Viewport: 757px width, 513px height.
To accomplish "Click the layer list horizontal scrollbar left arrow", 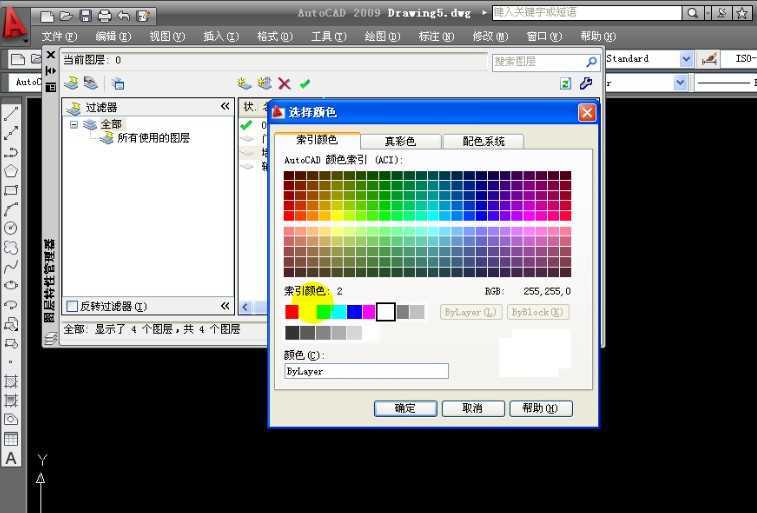I will [245, 307].
